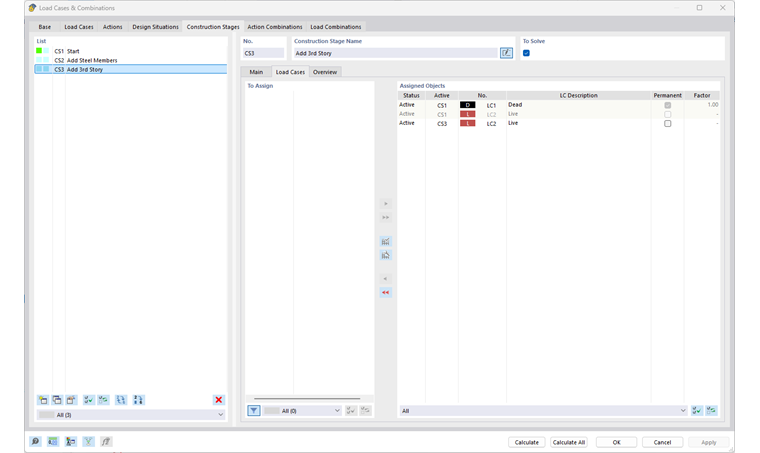This screenshot has width=760, height=453.
Task: Assign all items with double right arrow
Action: point(385,218)
